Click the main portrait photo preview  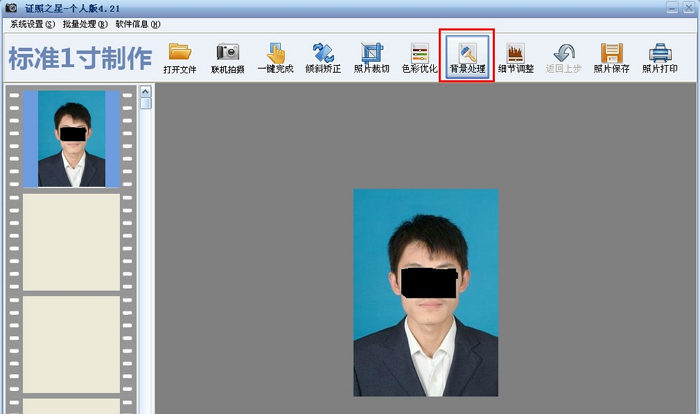(426, 293)
